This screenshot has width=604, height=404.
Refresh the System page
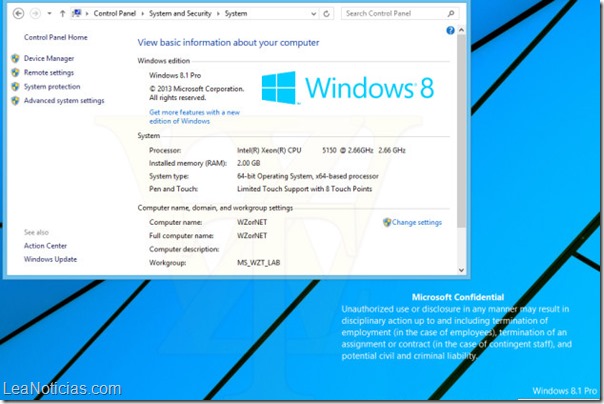coord(326,14)
